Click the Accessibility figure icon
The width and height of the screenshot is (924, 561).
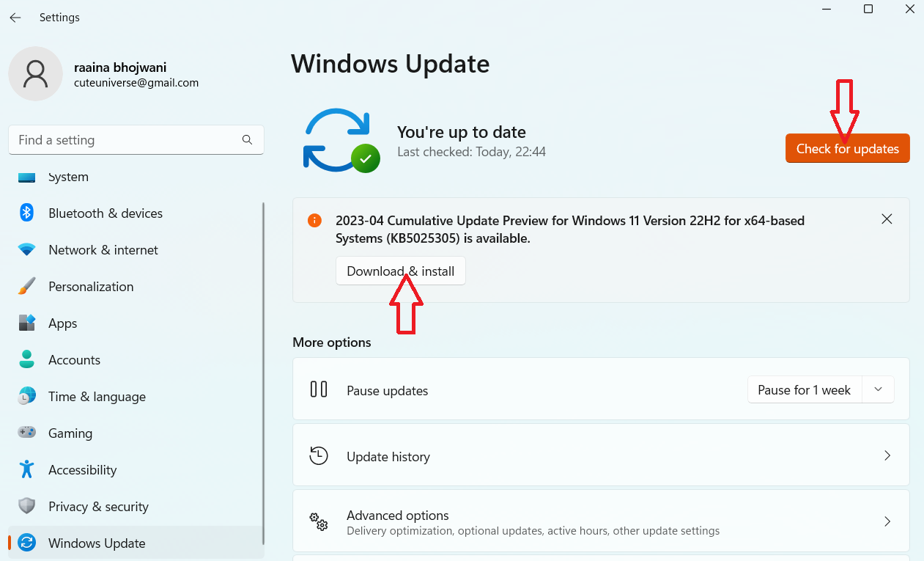click(27, 469)
